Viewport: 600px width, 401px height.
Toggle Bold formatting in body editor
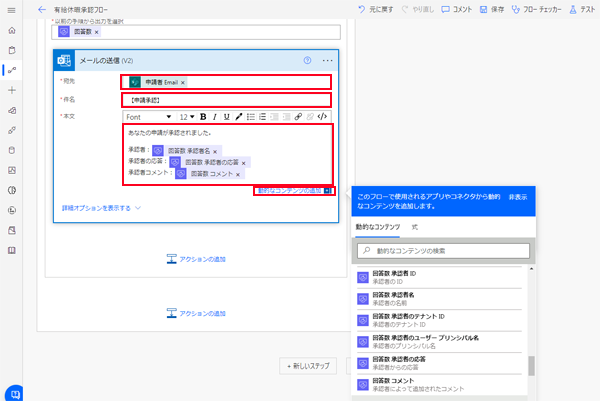[203, 117]
